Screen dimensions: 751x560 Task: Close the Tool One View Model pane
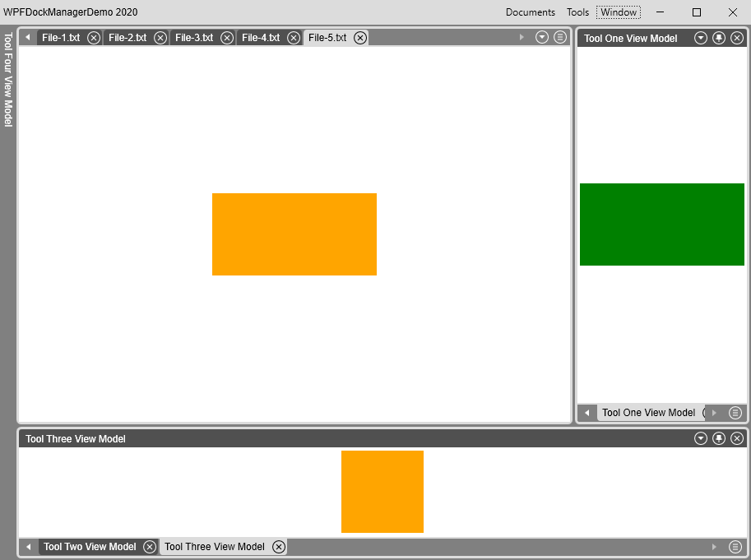coord(737,38)
